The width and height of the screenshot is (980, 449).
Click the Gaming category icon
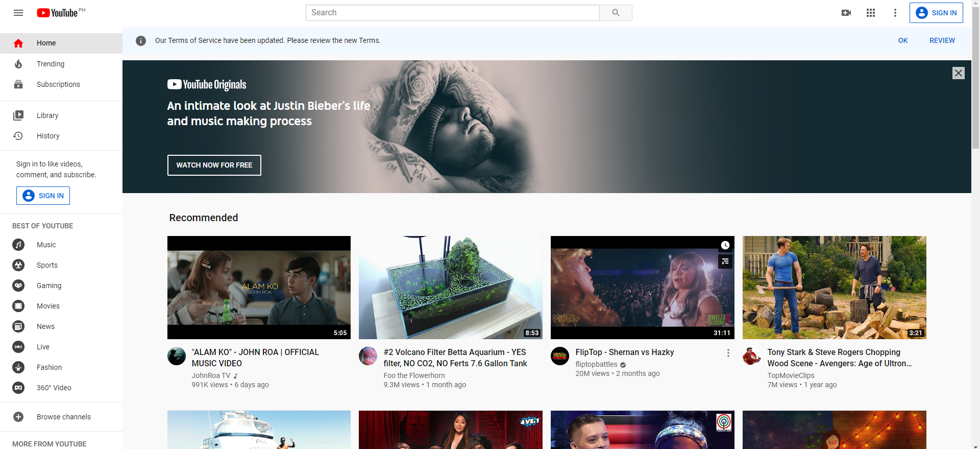pyautogui.click(x=18, y=286)
